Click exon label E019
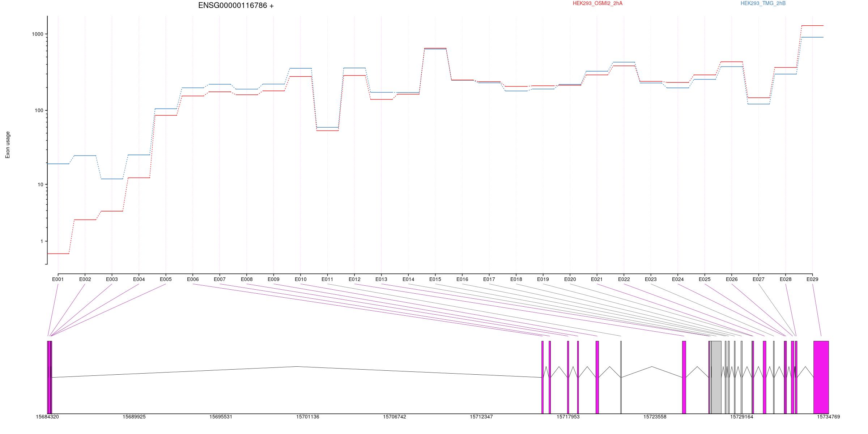The width and height of the screenshot is (868, 434). tap(543, 279)
